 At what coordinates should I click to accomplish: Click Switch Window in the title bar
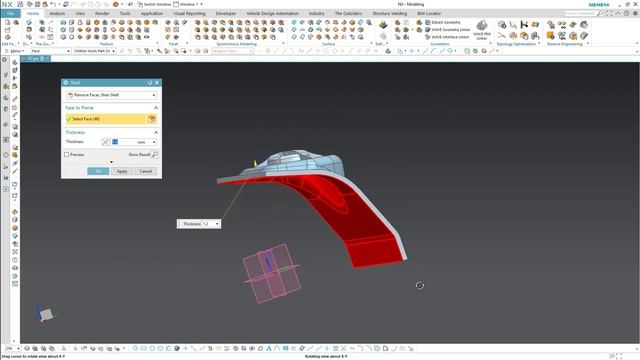click(x=154, y=4)
